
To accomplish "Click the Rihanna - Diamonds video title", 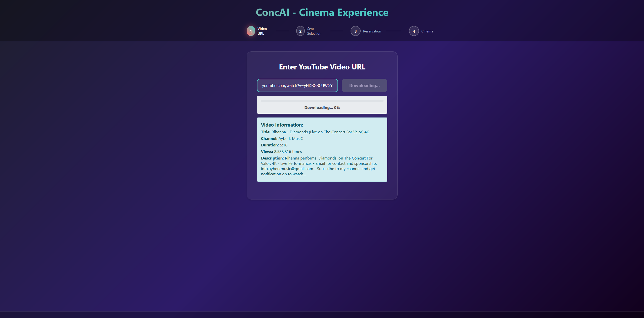I will pos(320,132).
